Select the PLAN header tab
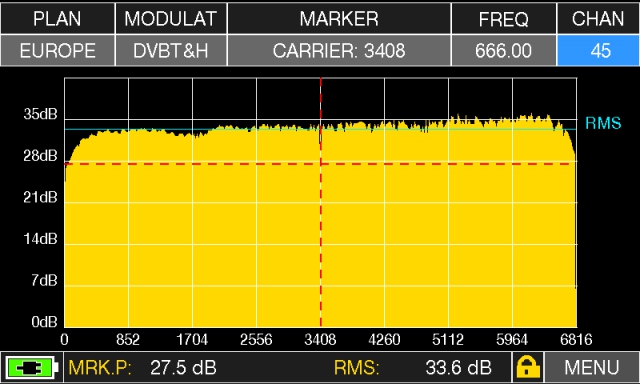 (58, 18)
